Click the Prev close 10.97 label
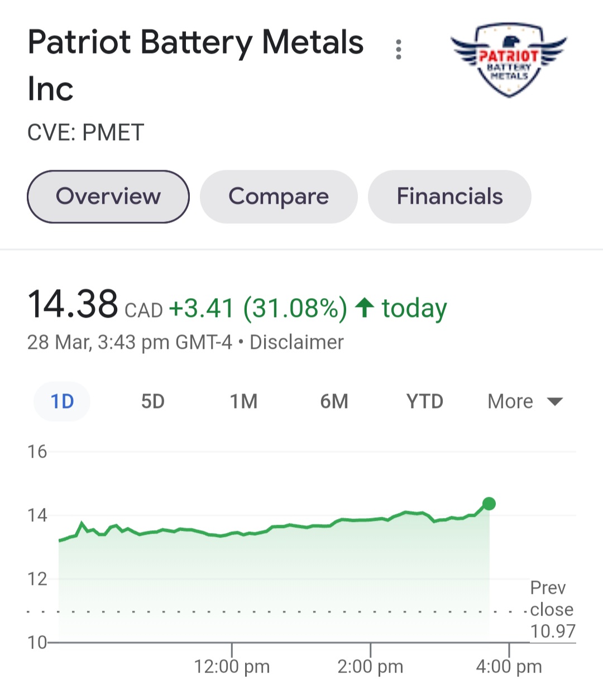 552,609
